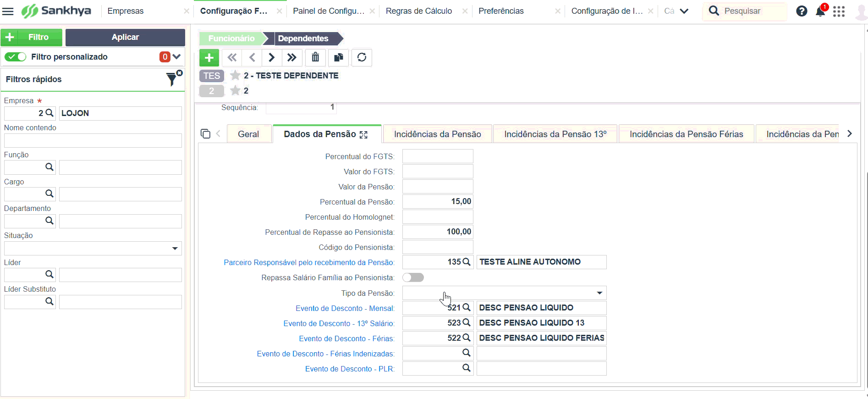
Task: Go to previous record arrow
Action: (252, 58)
